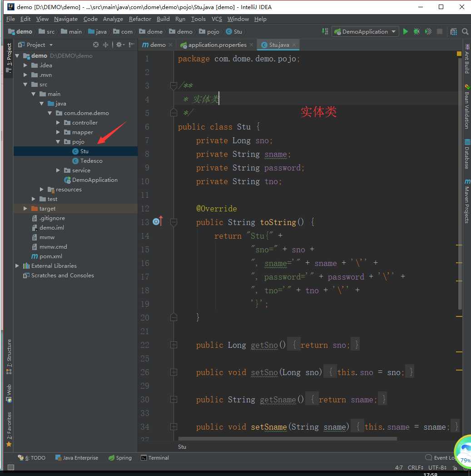Viewport: 471px width, 476px height.
Task: Open the Java Enterprise tool window
Action: [77, 458]
